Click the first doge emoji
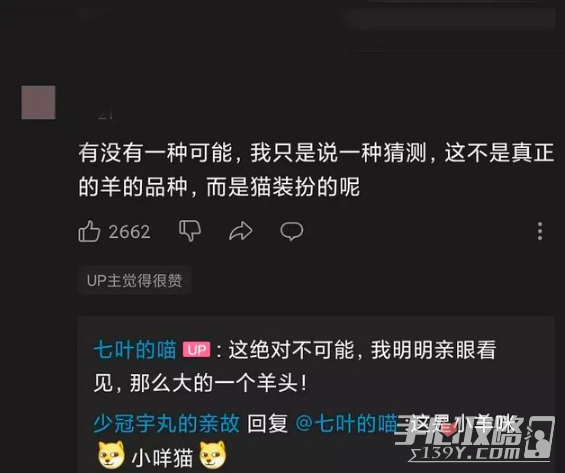Screen dimensions: 565x473 pos(111,455)
